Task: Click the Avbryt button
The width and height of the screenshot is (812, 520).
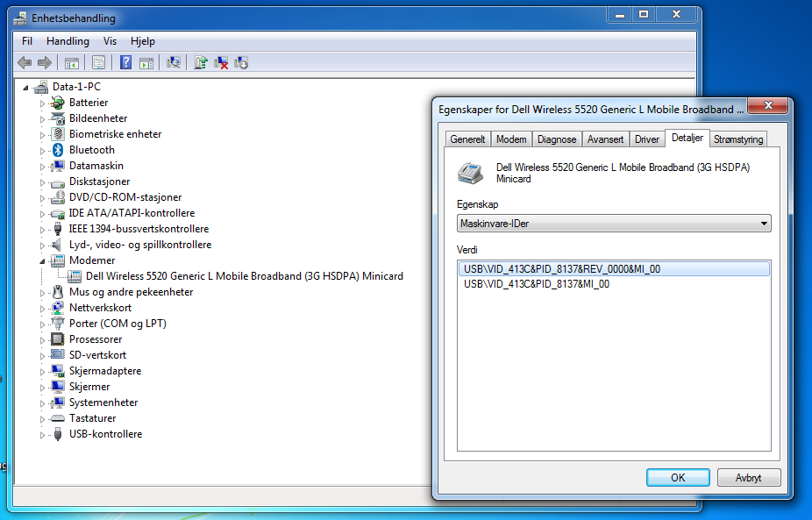Action: click(748, 478)
